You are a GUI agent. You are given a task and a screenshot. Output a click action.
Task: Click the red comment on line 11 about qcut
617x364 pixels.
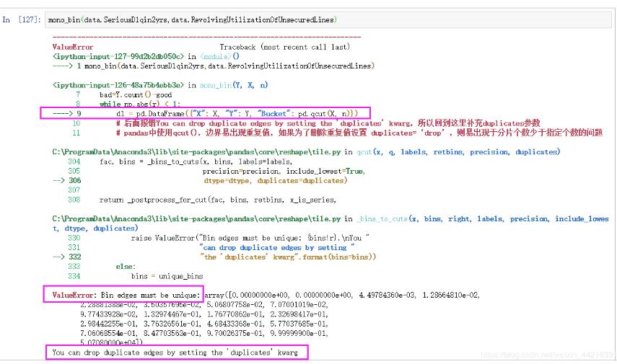tap(359, 133)
